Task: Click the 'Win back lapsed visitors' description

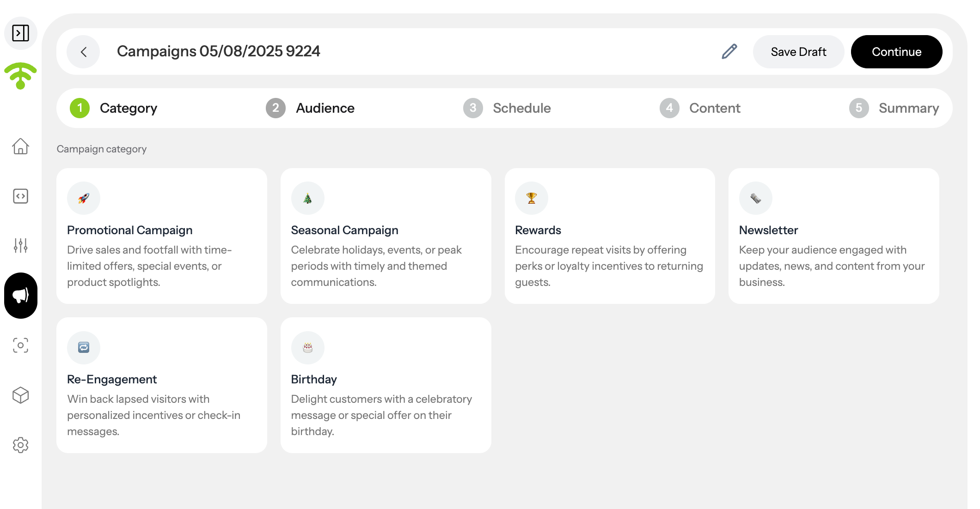Action: pyautogui.click(x=153, y=415)
